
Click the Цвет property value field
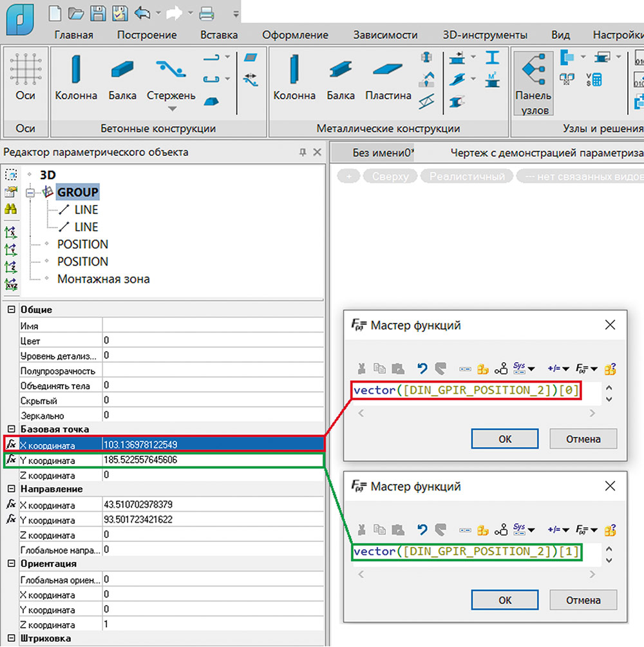pos(213,340)
